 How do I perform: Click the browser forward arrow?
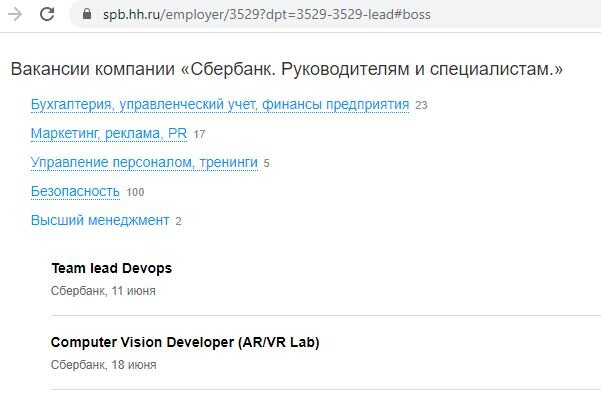pyautogui.click(x=15, y=15)
